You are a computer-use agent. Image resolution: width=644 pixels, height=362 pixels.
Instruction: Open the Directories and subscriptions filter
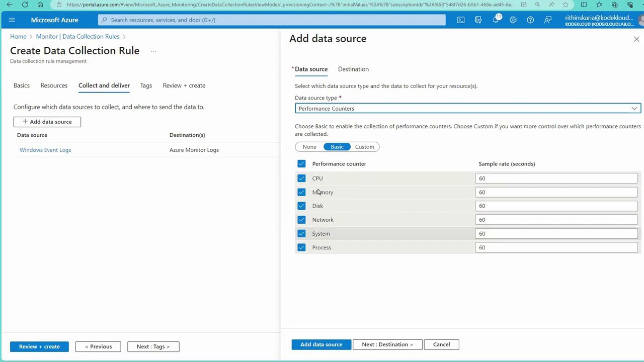478,20
